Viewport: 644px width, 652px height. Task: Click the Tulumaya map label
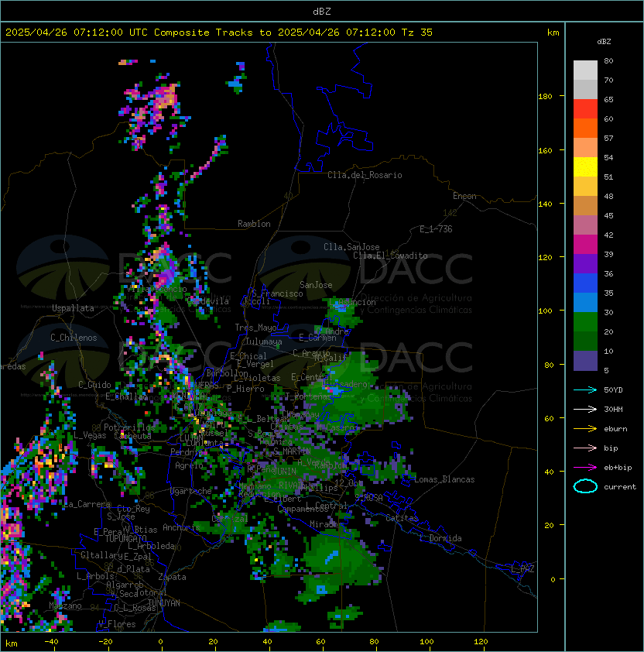pos(264,341)
